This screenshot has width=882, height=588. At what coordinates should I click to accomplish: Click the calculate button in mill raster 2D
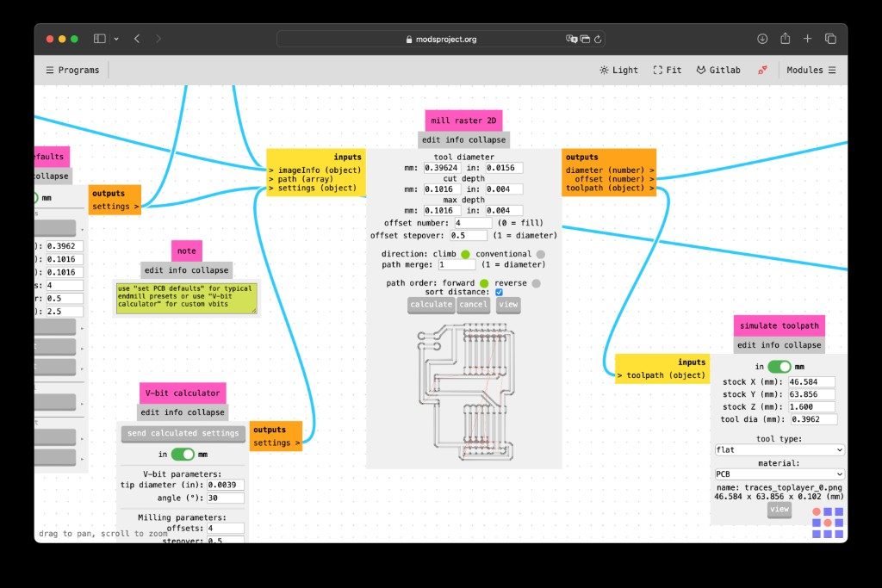pos(431,305)
